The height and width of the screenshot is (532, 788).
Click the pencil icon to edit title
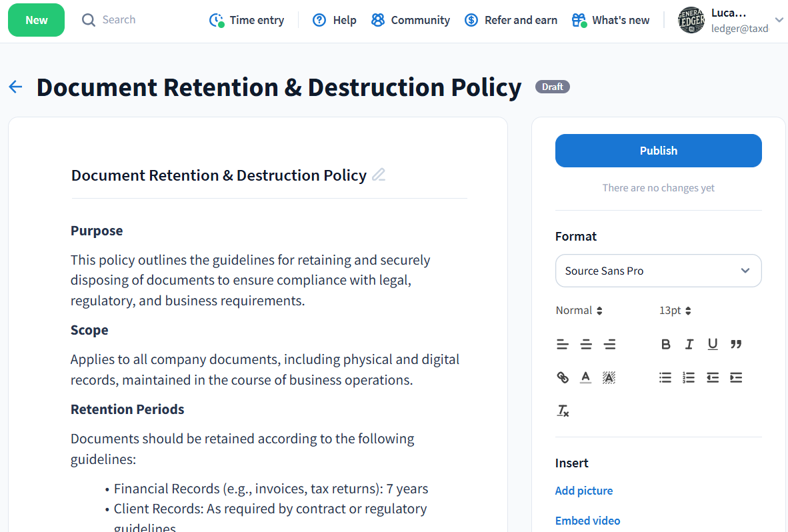point(379,175)
